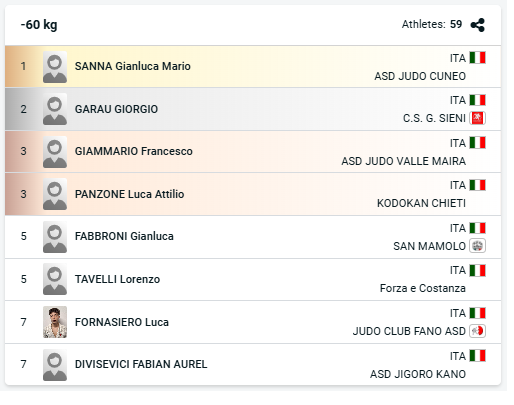514x405 pixels.
Task: Open SANNA Gianluca Mario athlete profile
Action: pyautogui.click(x=133, y=66)
